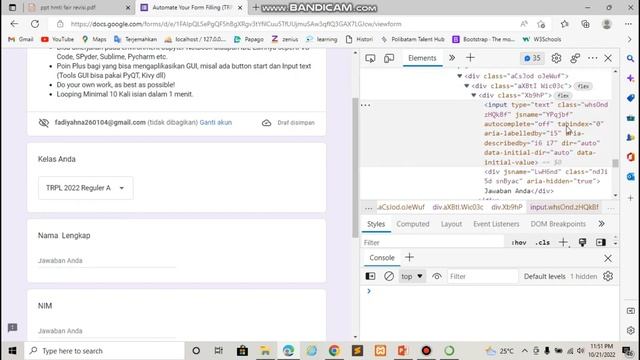This screenshot has height=360, width=640.
Task: Open the Event Listeners tab
Action: click(496, 224)
